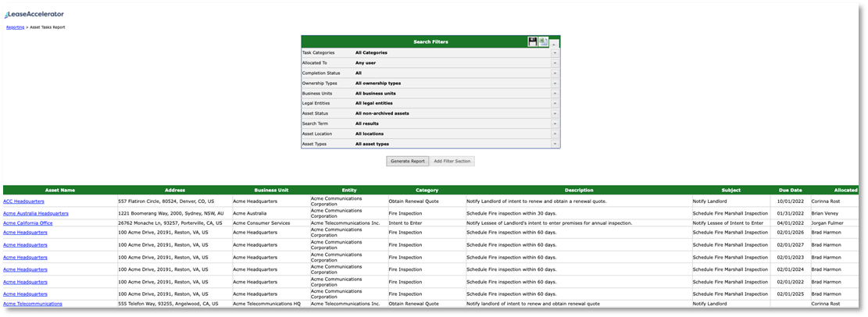Select the 'All locations' filter value
The height and width of the screenshot is (317, 868).
click(370, 134)
